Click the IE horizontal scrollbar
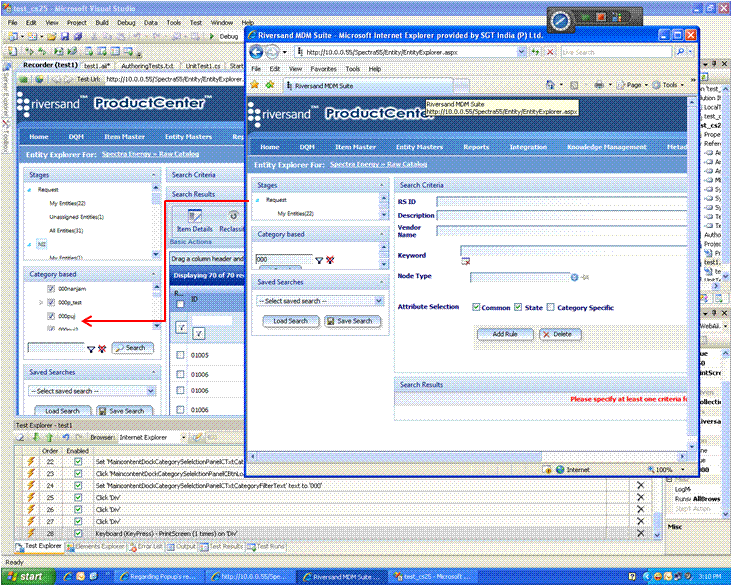 click(x=467, y=456)
